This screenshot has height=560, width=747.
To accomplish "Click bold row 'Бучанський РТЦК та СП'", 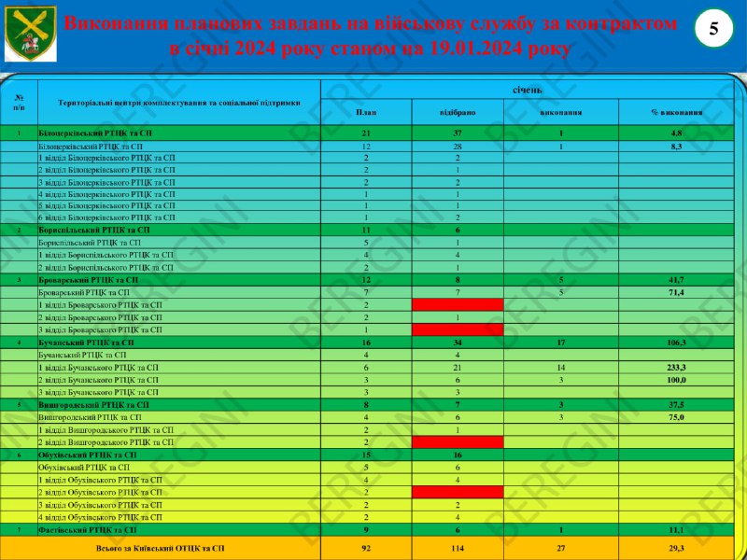I will pyautogui.click(x=367, y=343).
